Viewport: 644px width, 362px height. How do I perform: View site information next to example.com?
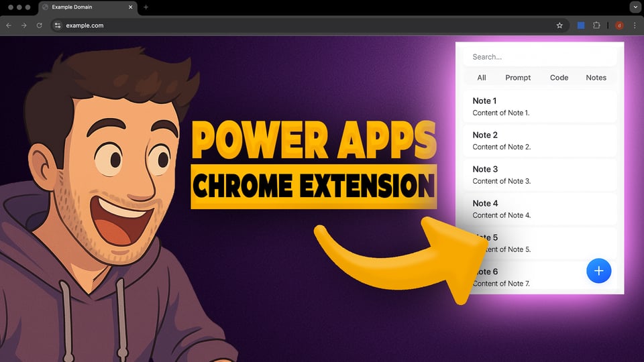(58, 25)
